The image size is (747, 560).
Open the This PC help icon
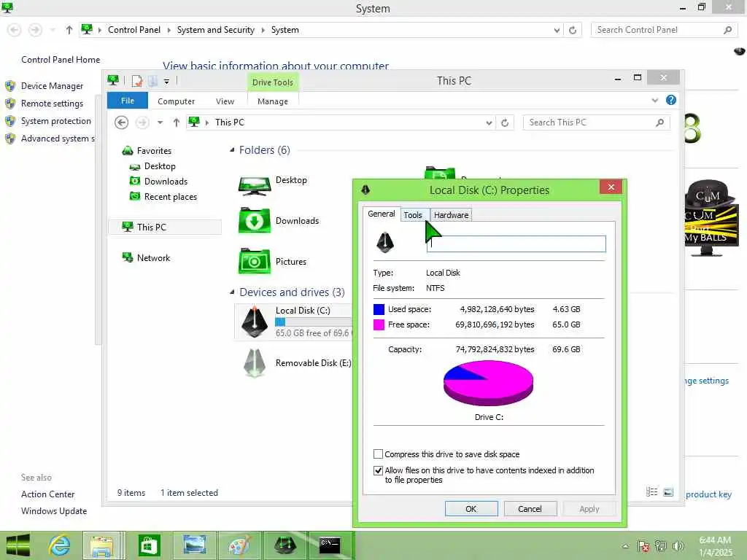coord(671,100)
